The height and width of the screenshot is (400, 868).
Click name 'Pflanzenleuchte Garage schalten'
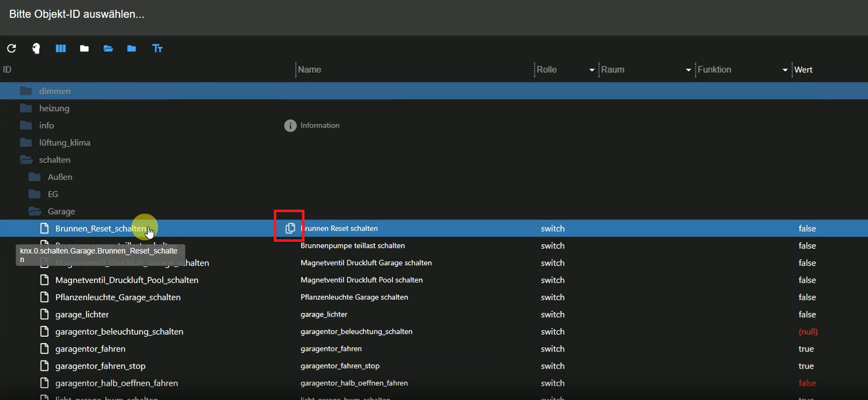[x=354, y=297]
